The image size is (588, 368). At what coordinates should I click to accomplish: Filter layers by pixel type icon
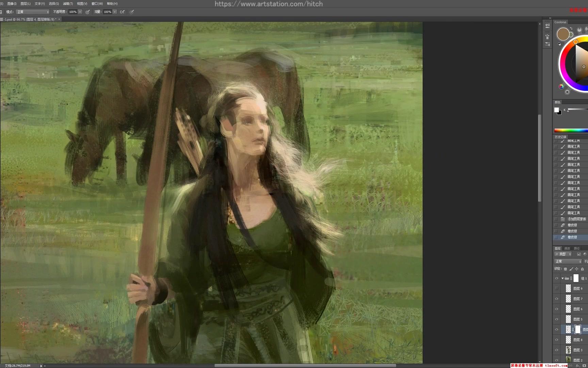[x=579, y=254]
